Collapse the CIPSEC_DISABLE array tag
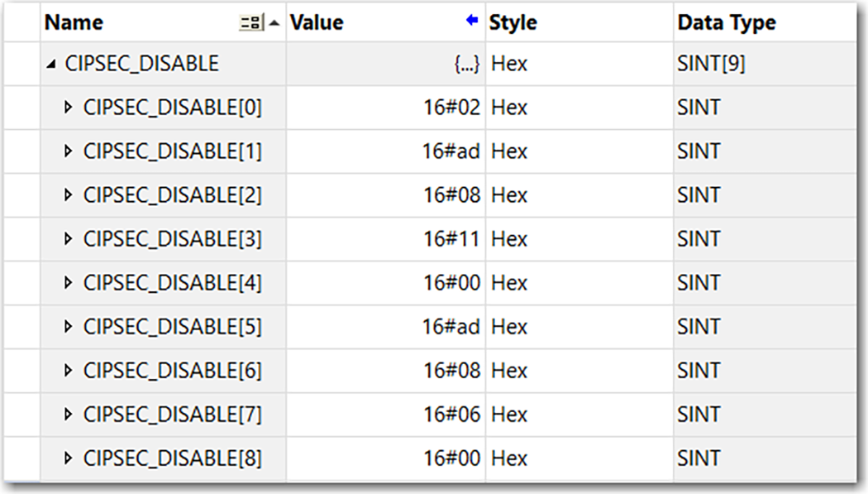Image resolution: width=868 pixels, height=494 pixels. click(x=52, y=65)
